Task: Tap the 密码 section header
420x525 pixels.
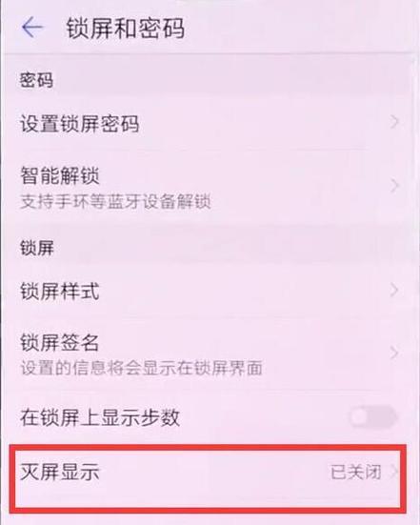Action: pos(36,80)
